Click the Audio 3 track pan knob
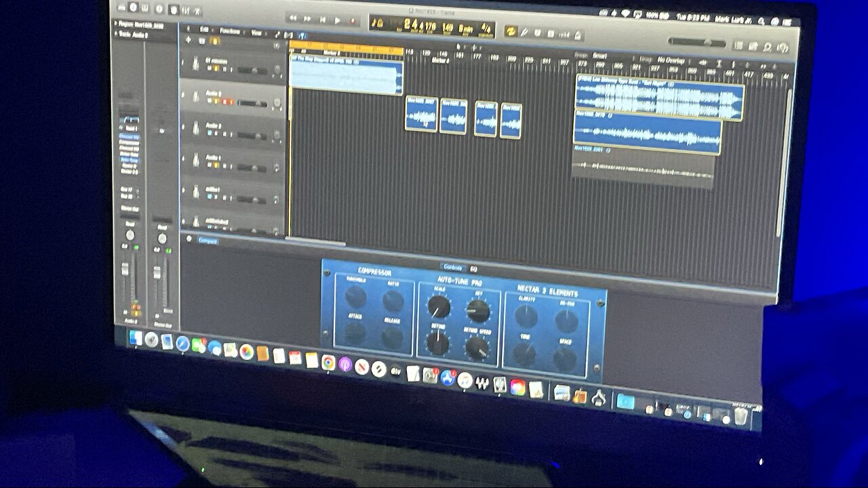Image resolution: width=868 pixels, height=488 pixels. [277, 103]
